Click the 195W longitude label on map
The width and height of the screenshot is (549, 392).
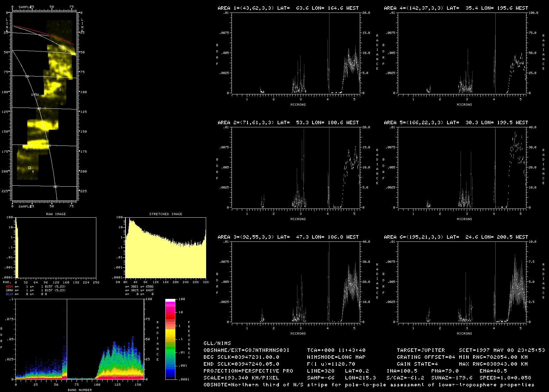[35, 94]
